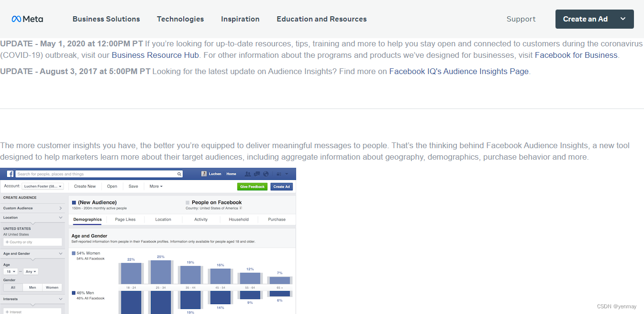Image resolution: width=644 pixels, height=314 pixels.
Task: Follow the Business Resource Hub link
Action: click(x=155, y=55)
